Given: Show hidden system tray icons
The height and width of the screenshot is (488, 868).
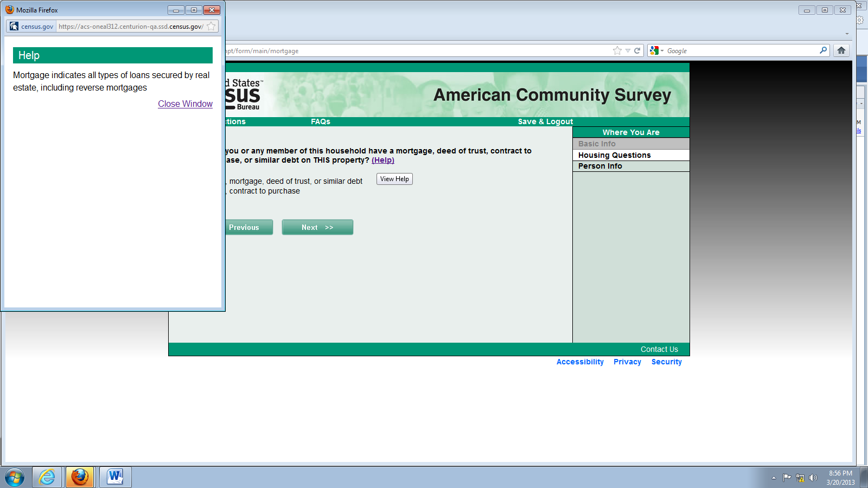Looking at the screenshot, I should tap(774, 478).
